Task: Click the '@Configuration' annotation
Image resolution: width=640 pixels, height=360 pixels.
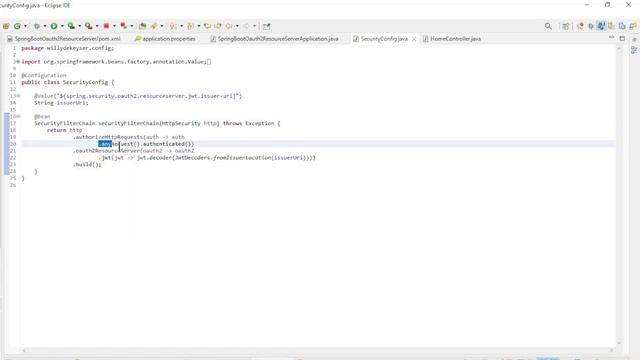Action: pos(44,76)
